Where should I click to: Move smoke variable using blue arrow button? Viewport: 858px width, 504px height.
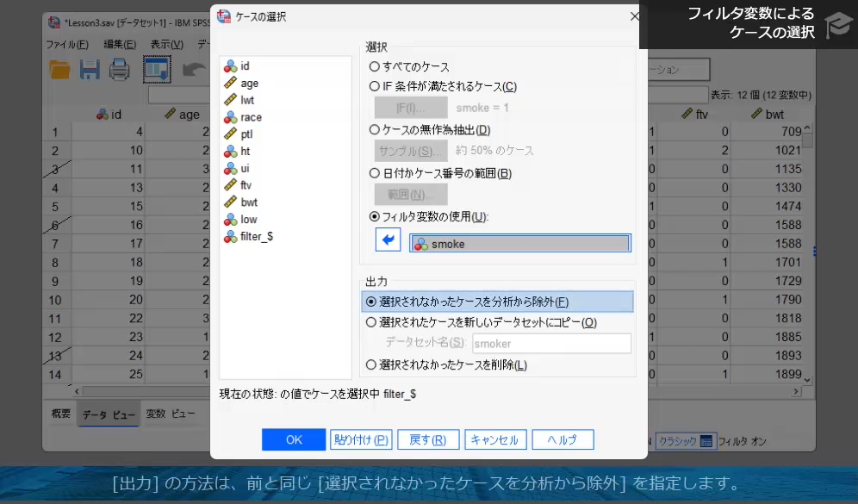(387, 240)
